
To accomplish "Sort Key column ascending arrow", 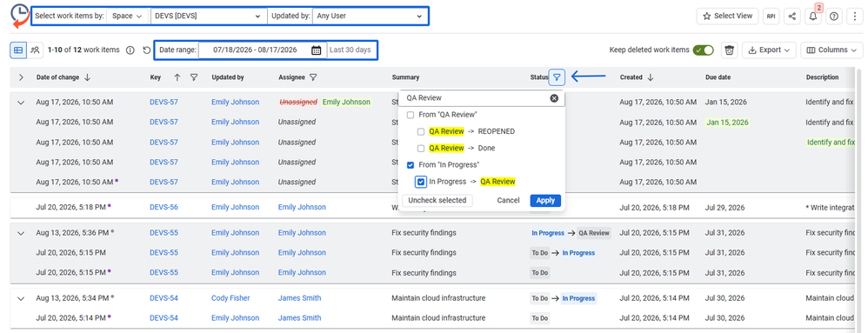I will 177,77.
